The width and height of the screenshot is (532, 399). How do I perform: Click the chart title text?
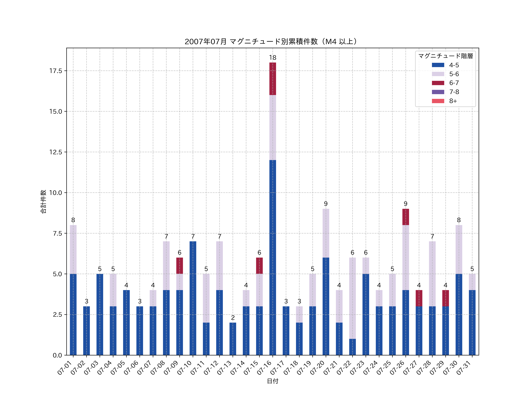pyautogui.click(x=272, y=42)
